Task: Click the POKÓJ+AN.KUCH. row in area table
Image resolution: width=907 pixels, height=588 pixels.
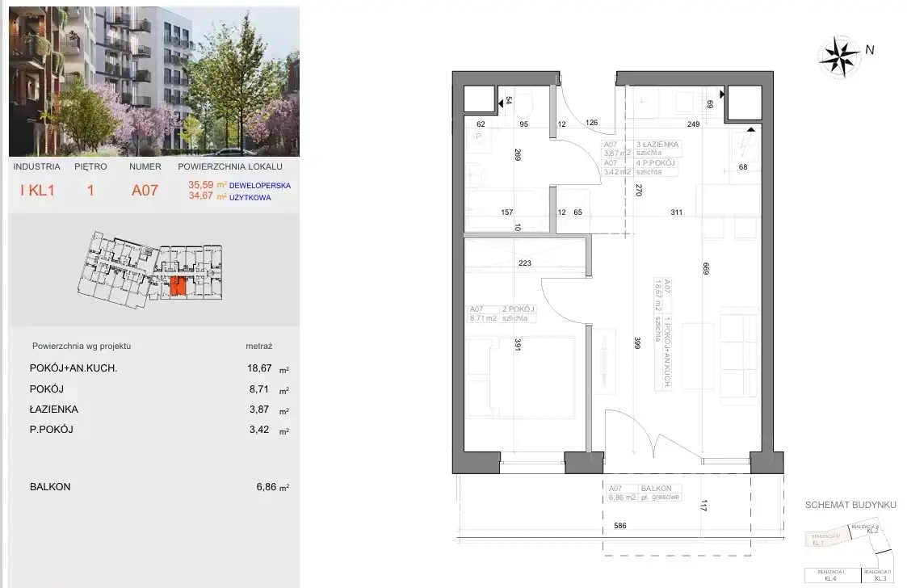Action: click(x=73, y=368)
